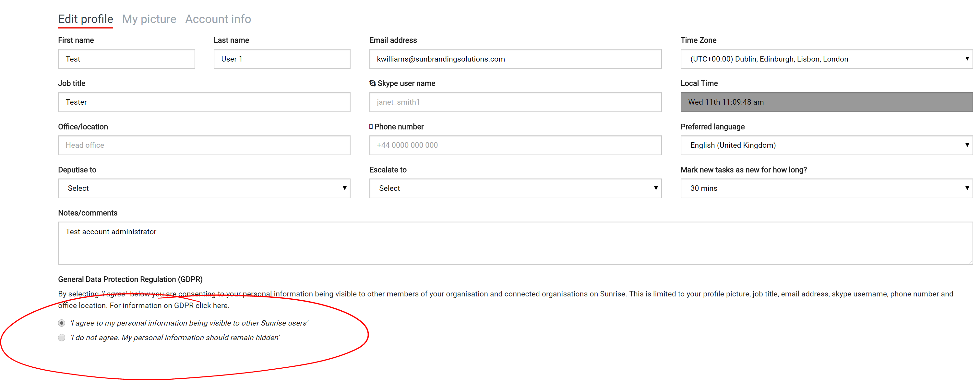The height and width of the screenshot is (380, 980).
Task: Click the Skype icon beside Skype user name
Action: click(373, 83)
